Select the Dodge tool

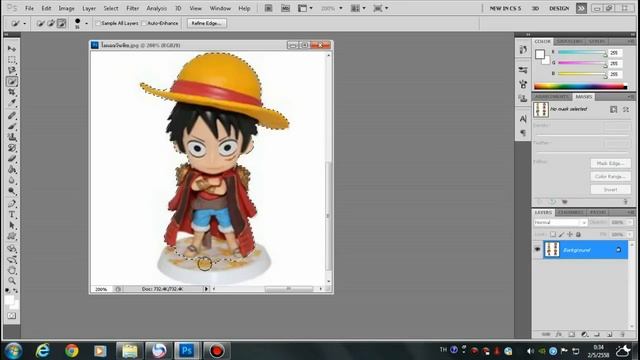pyautogui.click(x=12, y=191)
